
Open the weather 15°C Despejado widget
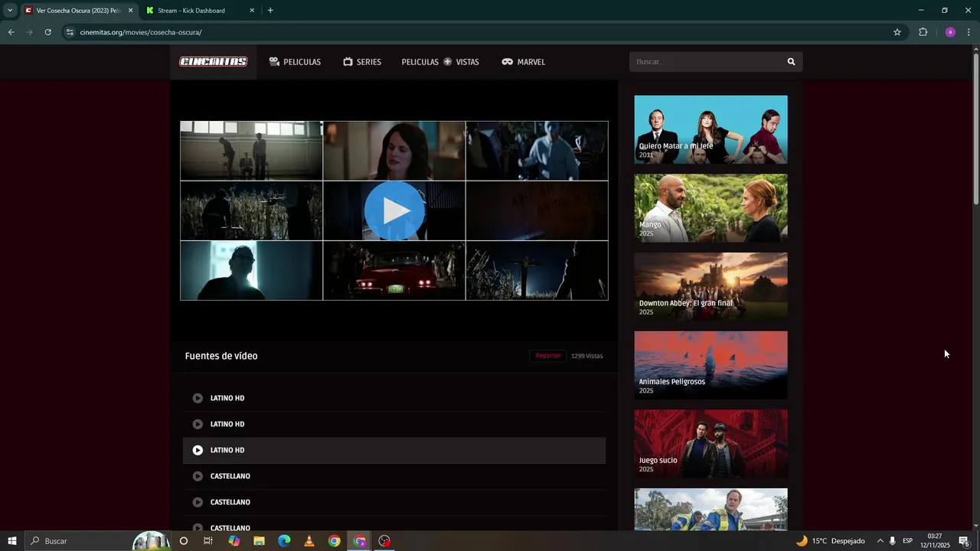coord(830,541)
